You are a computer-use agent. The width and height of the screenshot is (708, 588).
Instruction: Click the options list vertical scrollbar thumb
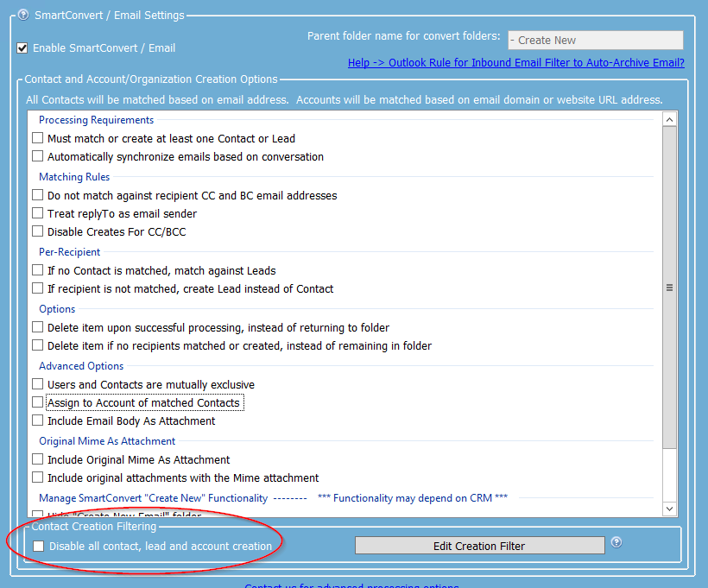pyautogui.click(x=669, y=288)
